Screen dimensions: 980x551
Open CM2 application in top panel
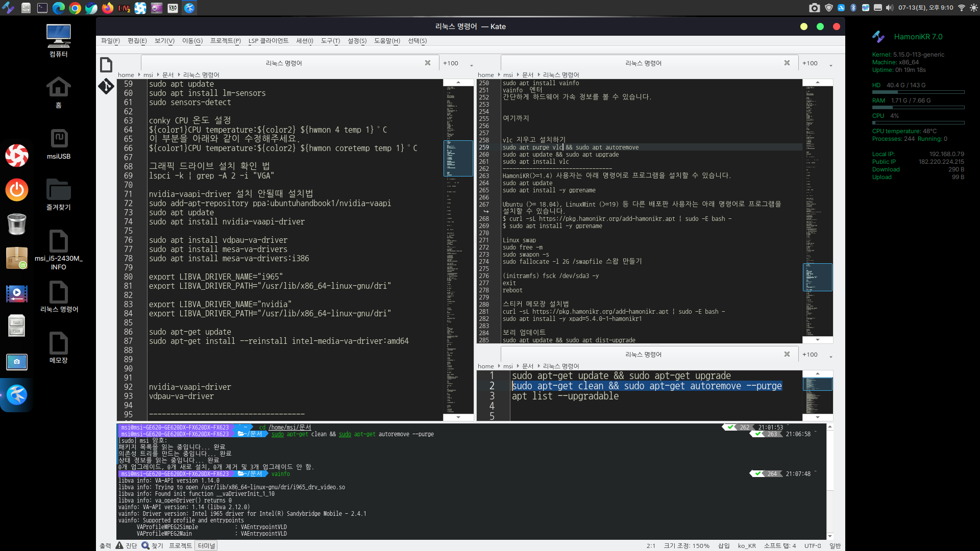124,8
